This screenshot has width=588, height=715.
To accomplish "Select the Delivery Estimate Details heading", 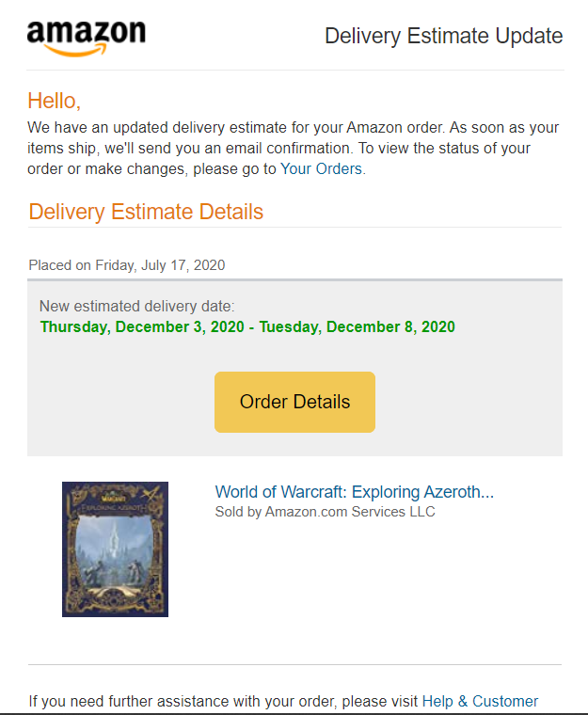I will pyautogui.click(x=146, y=212).
